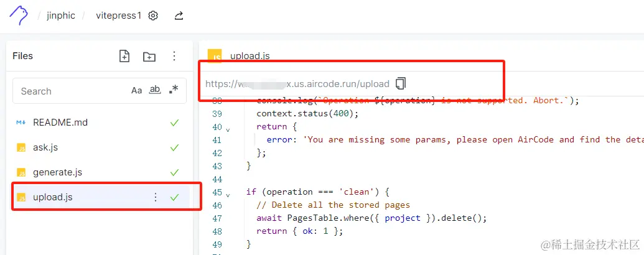Screen dimensions: 644x255
Task: Click line number 39 in the gutter
Action: [217, 114]
